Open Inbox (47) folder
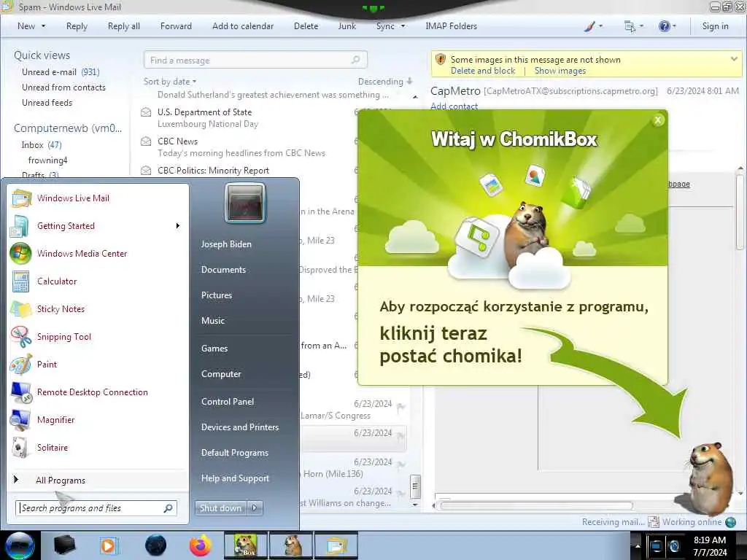 pyautogui.click(x=42, y=145)
